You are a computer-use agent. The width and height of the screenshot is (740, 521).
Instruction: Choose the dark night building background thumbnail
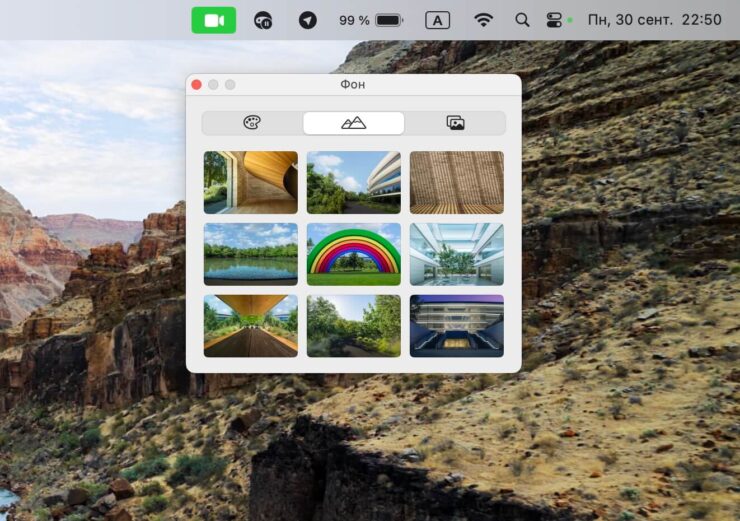tap(456, 325)
